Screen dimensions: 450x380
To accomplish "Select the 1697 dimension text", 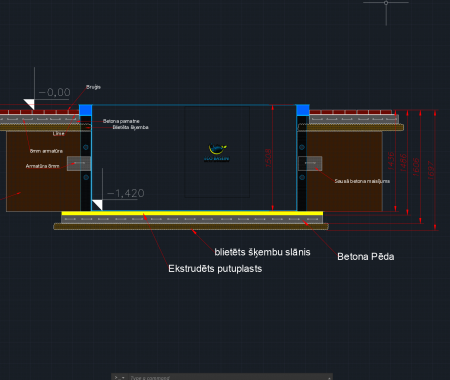I will (431, 170).
